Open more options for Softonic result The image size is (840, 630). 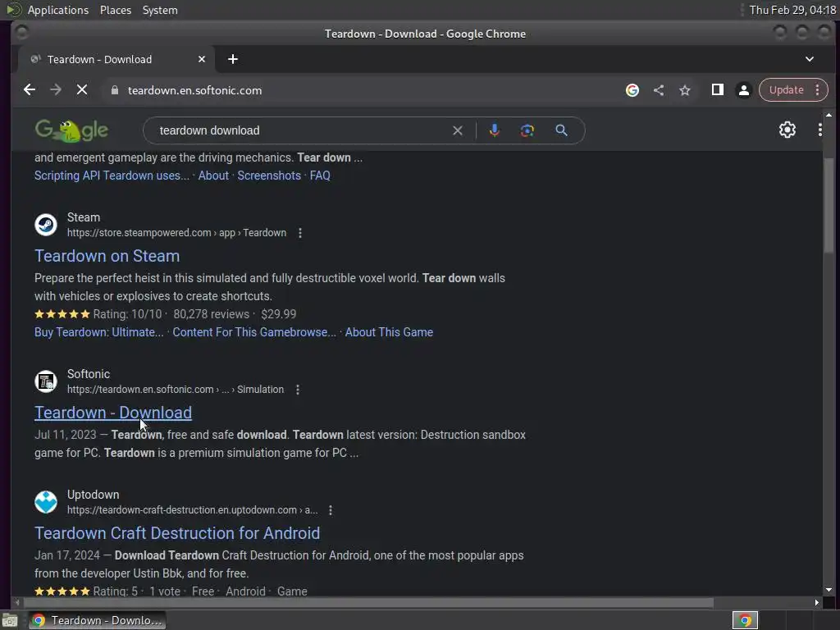pos(298,390)
